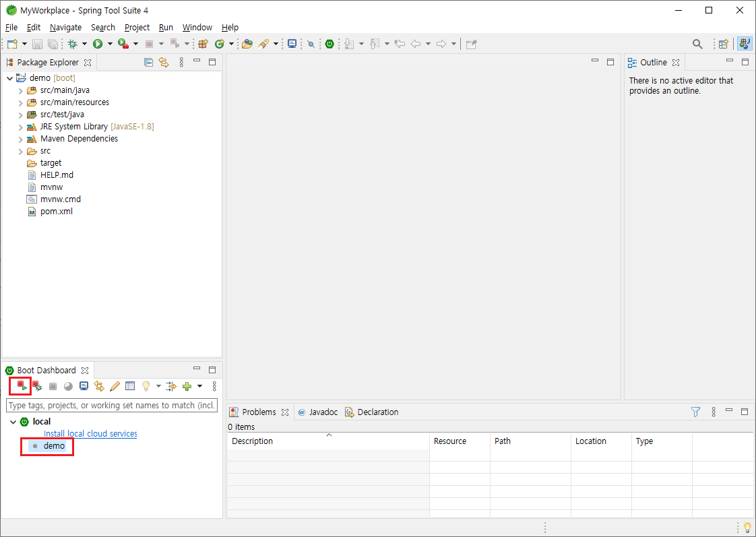Open the External Tools dropdown arrow

pyautogui.click(x=135, y=44)
